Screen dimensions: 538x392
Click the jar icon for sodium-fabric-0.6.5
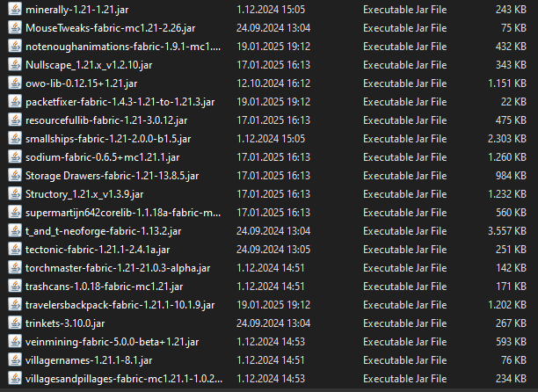pyautogui.click(x=14, y=156)
